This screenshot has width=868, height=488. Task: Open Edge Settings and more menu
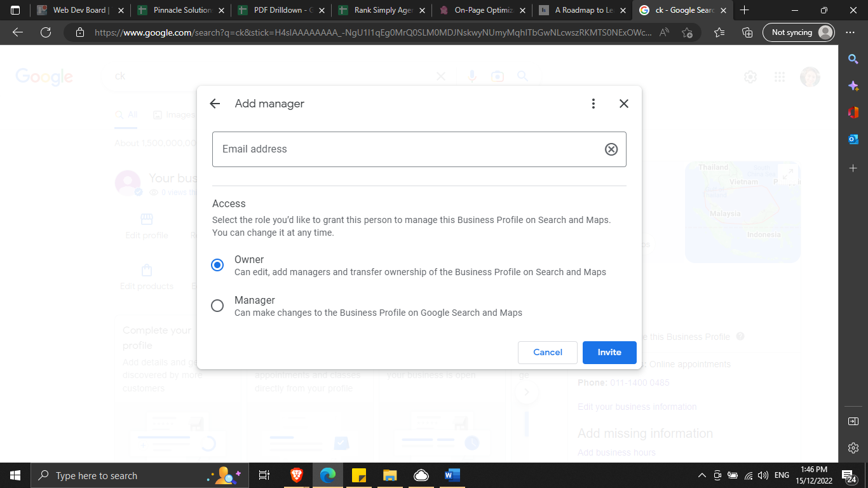click(850, 32)
